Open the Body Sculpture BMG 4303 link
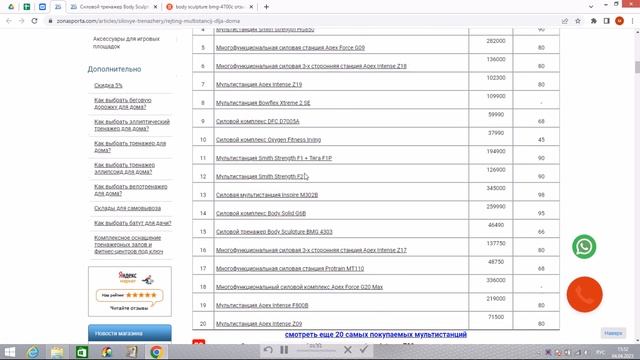 click(274, 231)
